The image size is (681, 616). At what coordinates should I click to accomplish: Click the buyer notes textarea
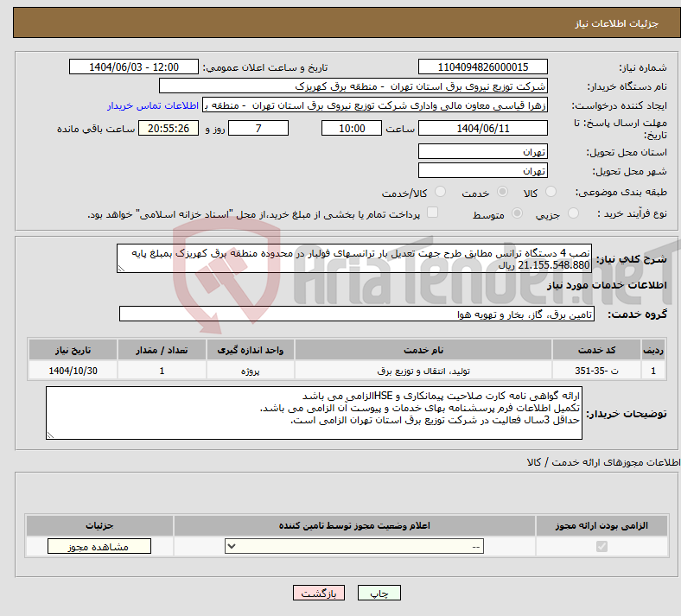[x=314, y=413]
